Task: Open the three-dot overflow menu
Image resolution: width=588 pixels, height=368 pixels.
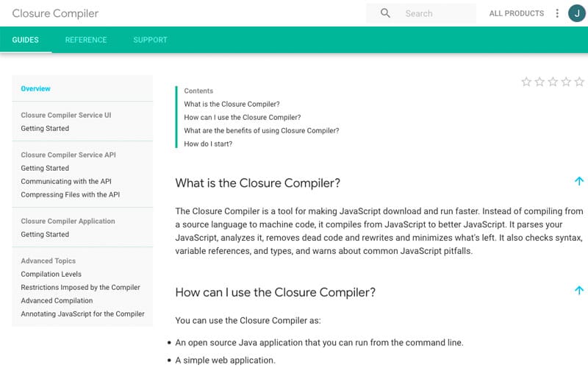Action: (557, 13)
